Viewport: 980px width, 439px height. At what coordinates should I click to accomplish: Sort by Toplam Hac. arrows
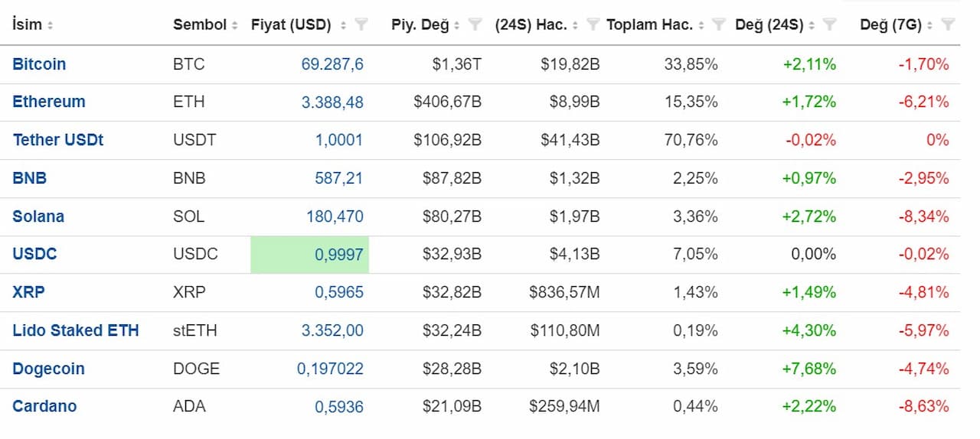tap(701, 25)
